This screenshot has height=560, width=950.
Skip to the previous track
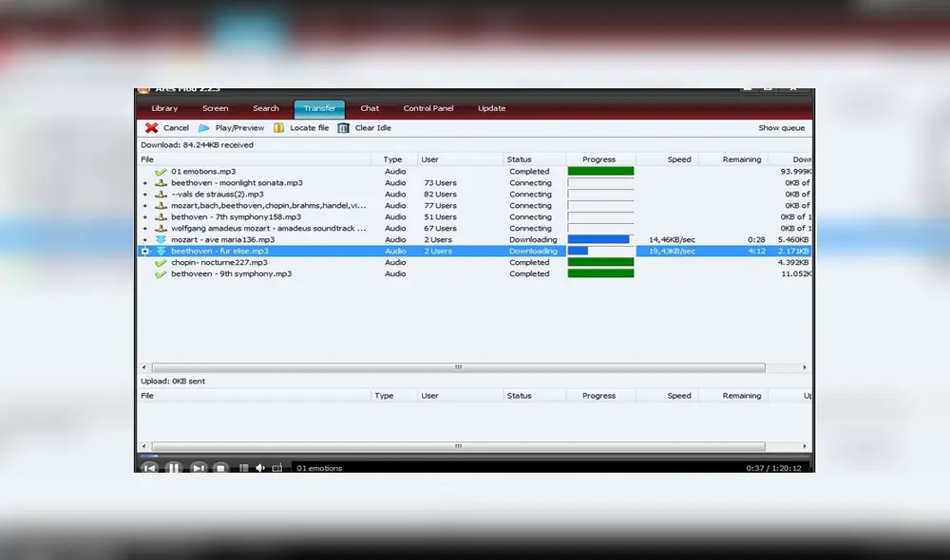149,468
